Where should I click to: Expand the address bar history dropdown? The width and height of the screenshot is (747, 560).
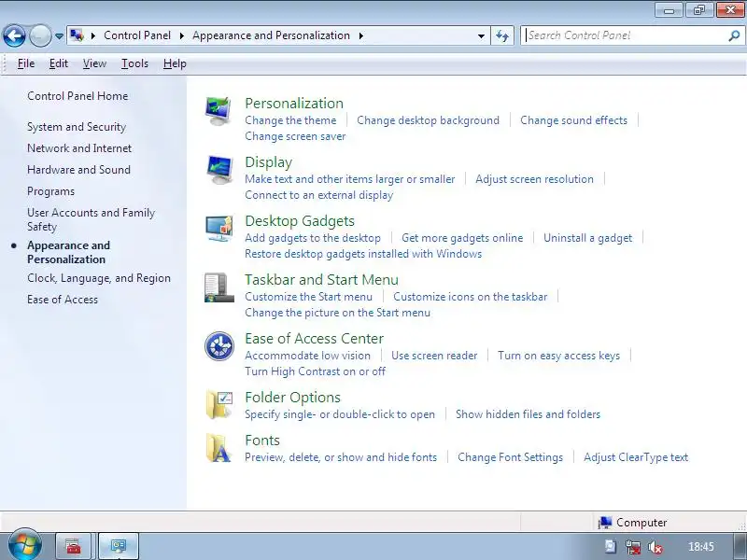481,35
